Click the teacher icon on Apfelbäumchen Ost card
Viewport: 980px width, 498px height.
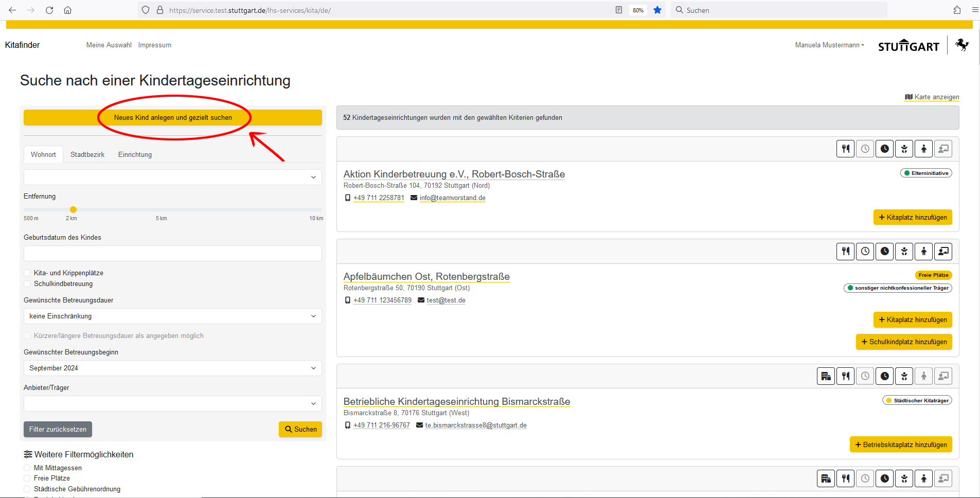click(x=943, y=252)
